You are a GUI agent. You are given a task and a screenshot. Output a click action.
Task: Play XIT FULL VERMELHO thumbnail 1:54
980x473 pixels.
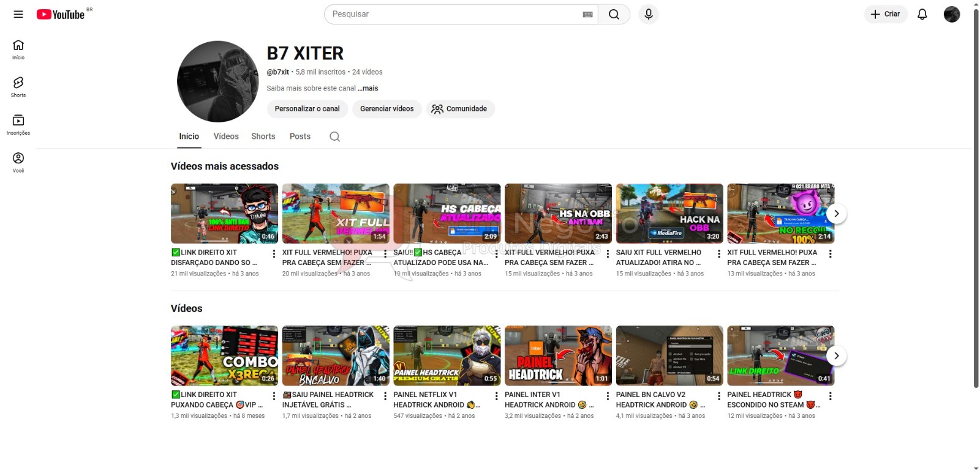336,214
